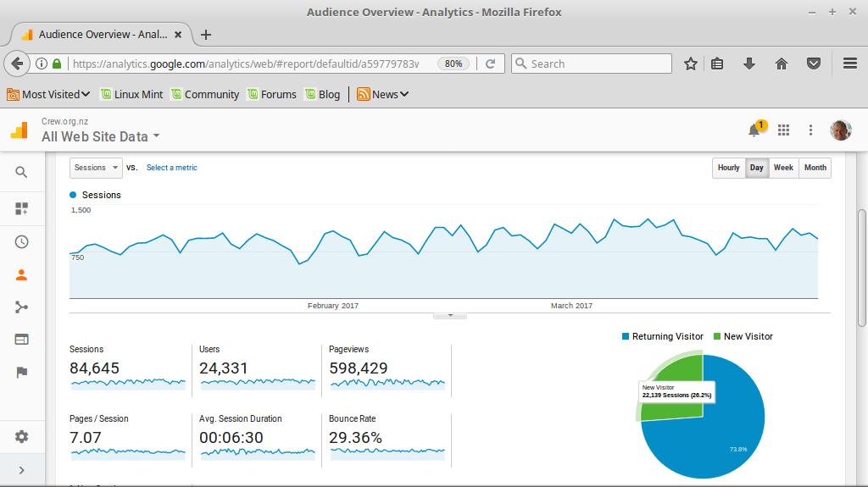
Task: Click the New Visitor legend swatch
Action: point(717,336)
